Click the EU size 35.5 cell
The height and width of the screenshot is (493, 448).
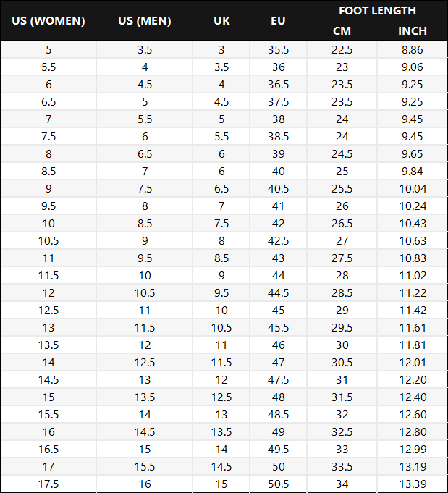(278, 50)
